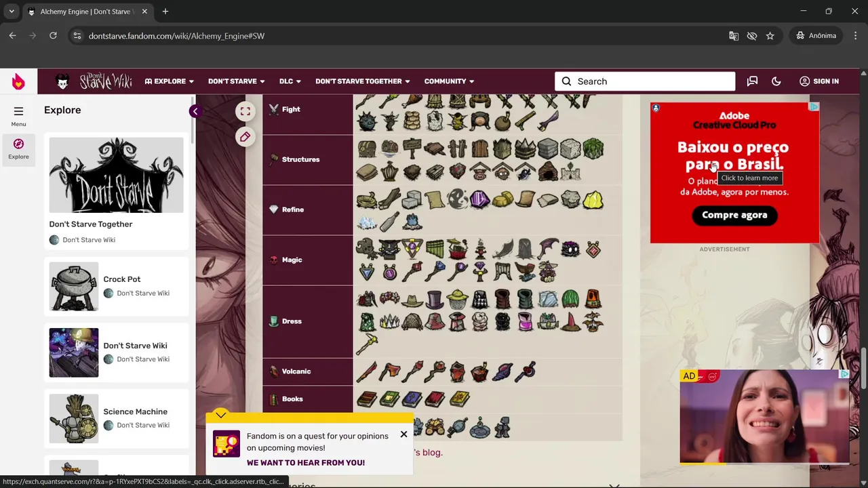Image resolution: width=868 pixels, height=488 pixels.
Task: Dismiss the Fandom survey popup
Action: pyautogui.click(x=403, y=434)
